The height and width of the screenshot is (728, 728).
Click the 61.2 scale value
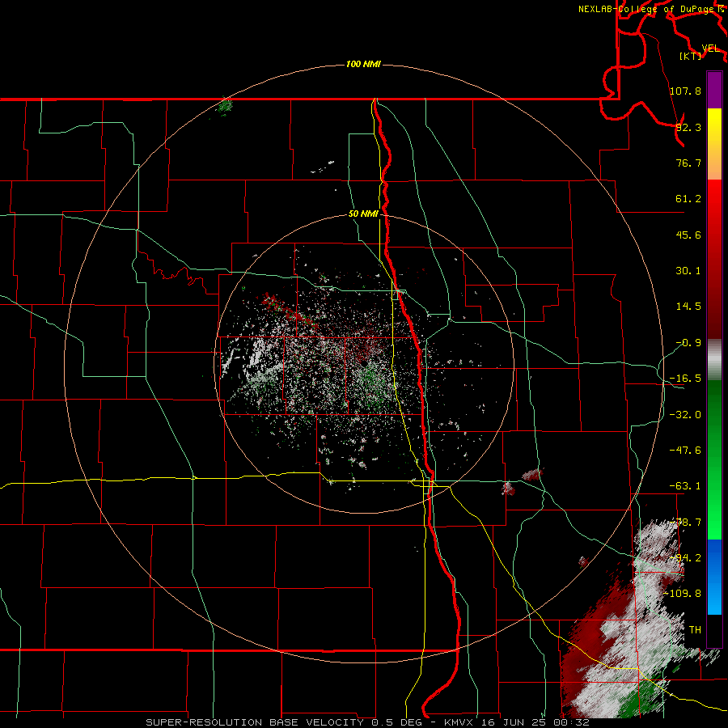[688, 199]
